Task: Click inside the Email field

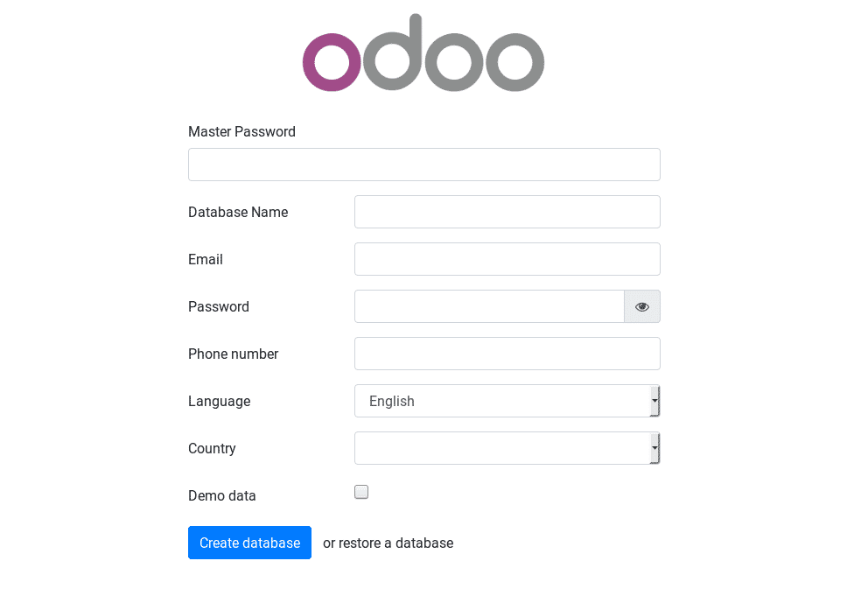Action: point(507,259)
